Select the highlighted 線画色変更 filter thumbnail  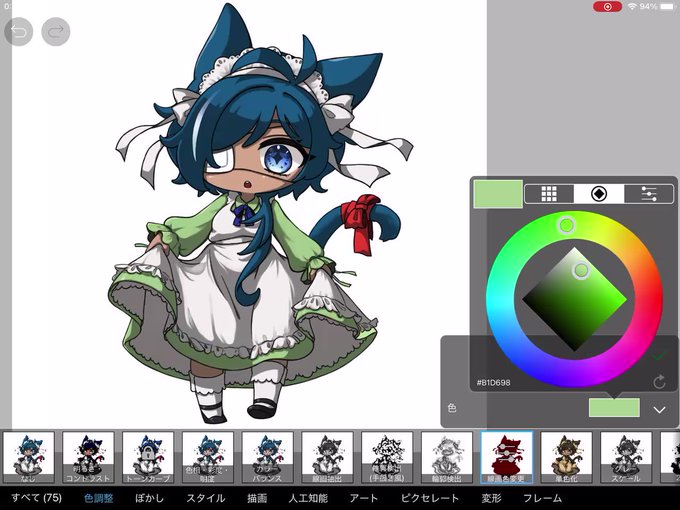pos(507,457)
